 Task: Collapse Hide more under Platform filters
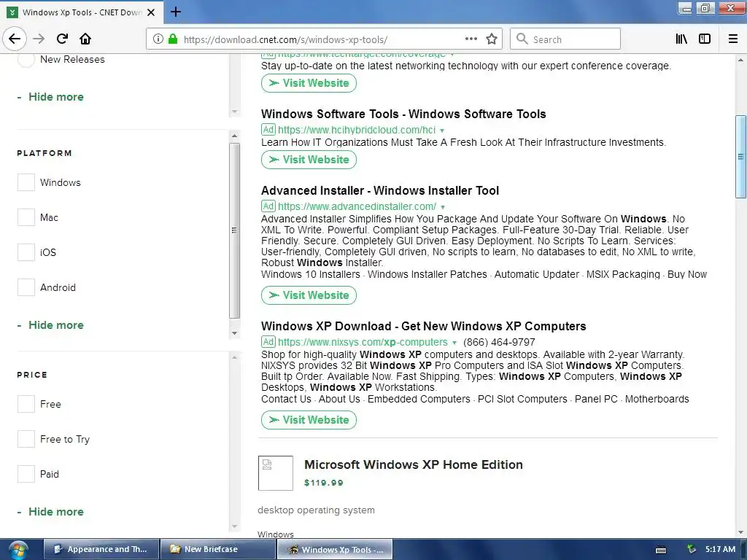(x=50, y=324)
